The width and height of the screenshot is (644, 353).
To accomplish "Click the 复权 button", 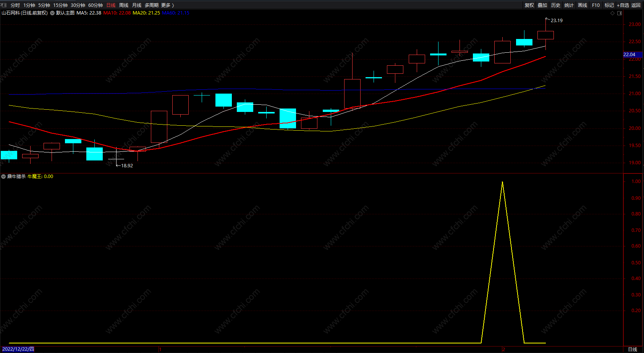I will (x=529, y=5).
